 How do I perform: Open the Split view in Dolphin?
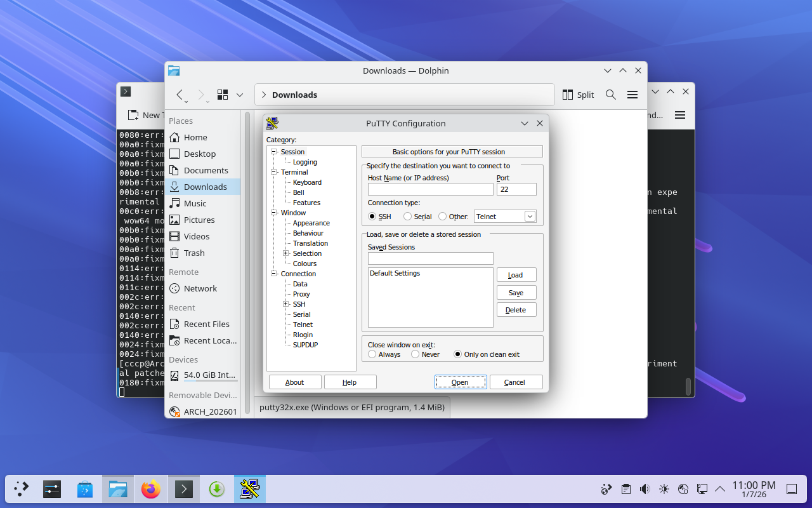click(x=578, y=95)
